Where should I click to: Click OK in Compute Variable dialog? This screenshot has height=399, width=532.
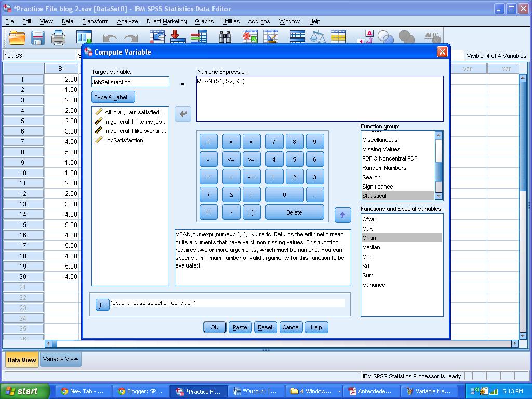click(x=215, y=327)
